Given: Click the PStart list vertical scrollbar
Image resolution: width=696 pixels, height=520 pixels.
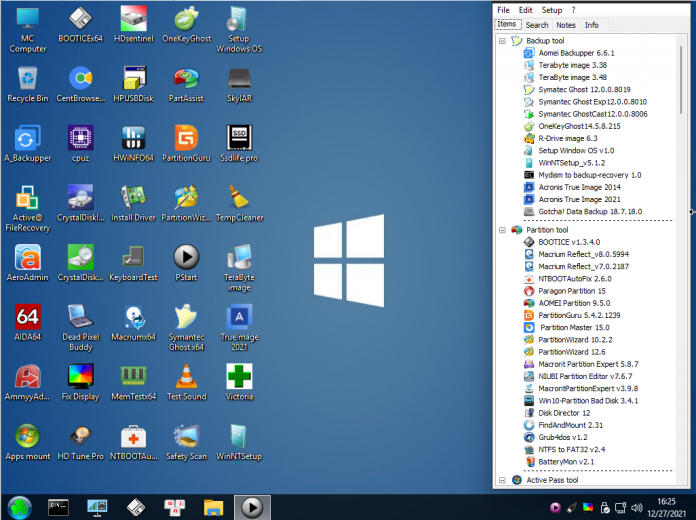Looking at the screenshot, I should tap(681, 80).
